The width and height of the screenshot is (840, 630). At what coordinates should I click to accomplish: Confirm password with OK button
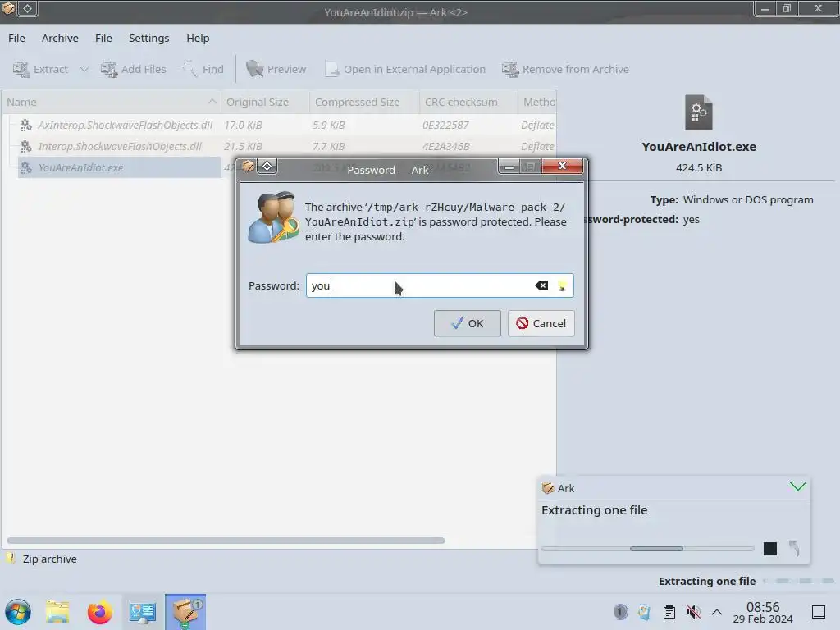(467, 323)
